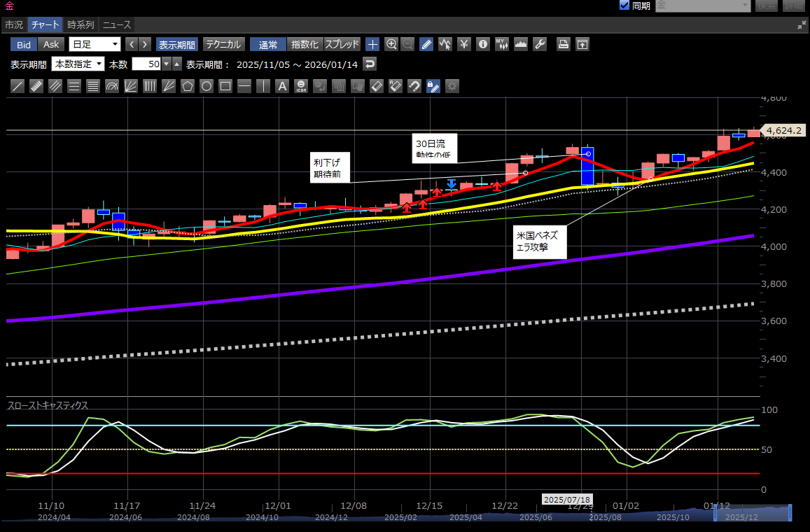Click the crosshair cursor icon
810x532 pixels.
click(372, 44)
